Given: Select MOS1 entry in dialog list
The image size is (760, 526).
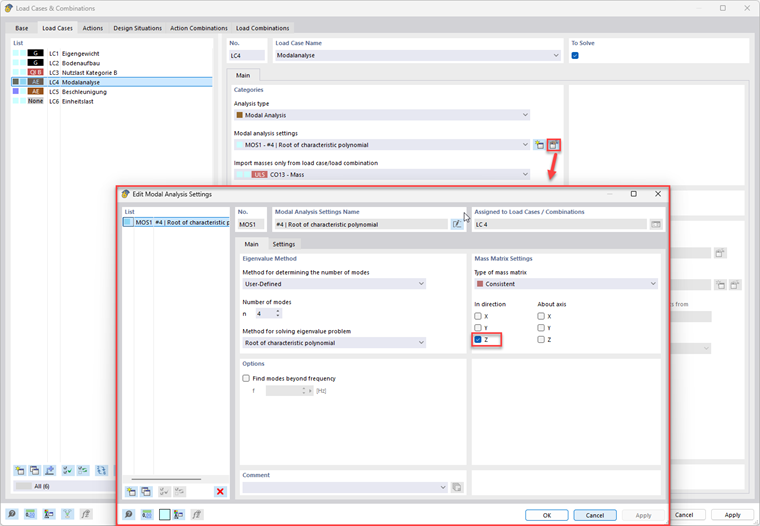Looking at the screenshot, I should tap(176, 223).
